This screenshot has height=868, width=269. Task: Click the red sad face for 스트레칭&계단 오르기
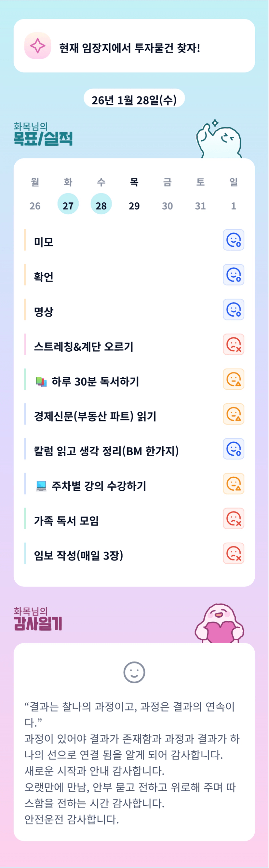tap(233, 344)
